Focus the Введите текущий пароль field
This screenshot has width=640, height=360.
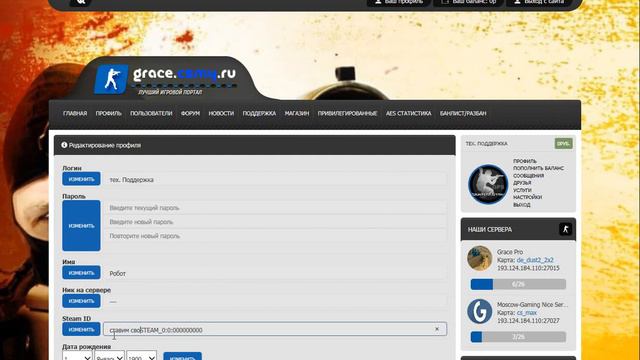(x=275, y=207)
